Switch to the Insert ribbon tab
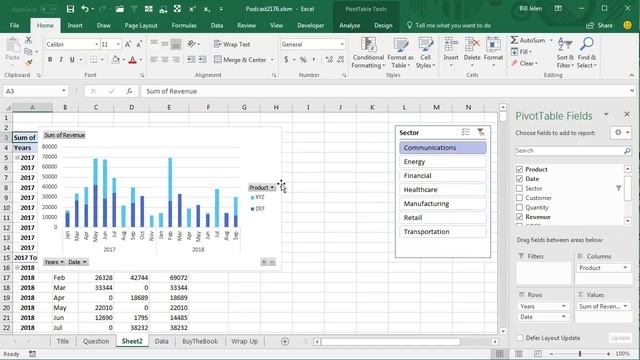Image resolution: width=640 pixels, height=360 pixels. pos(75,25)
